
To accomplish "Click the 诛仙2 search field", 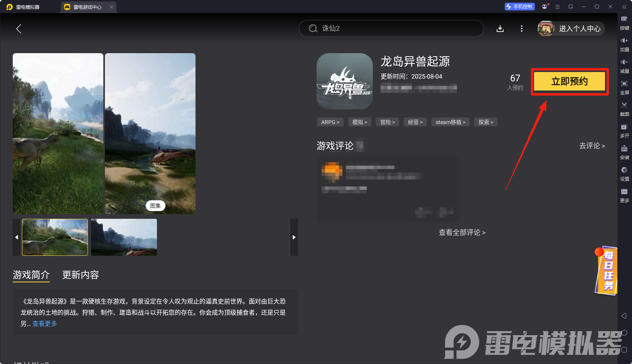I will click(x=391, y=29).
